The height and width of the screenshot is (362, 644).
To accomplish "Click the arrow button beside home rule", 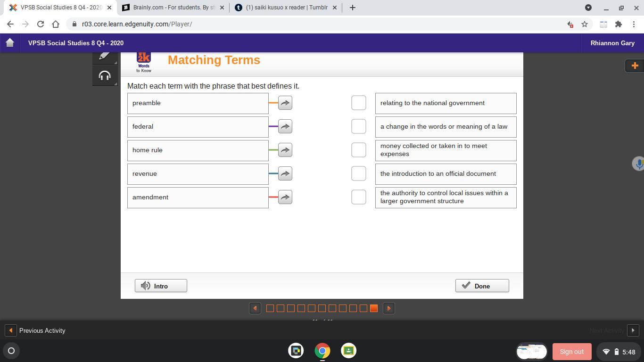I will 285,150.
